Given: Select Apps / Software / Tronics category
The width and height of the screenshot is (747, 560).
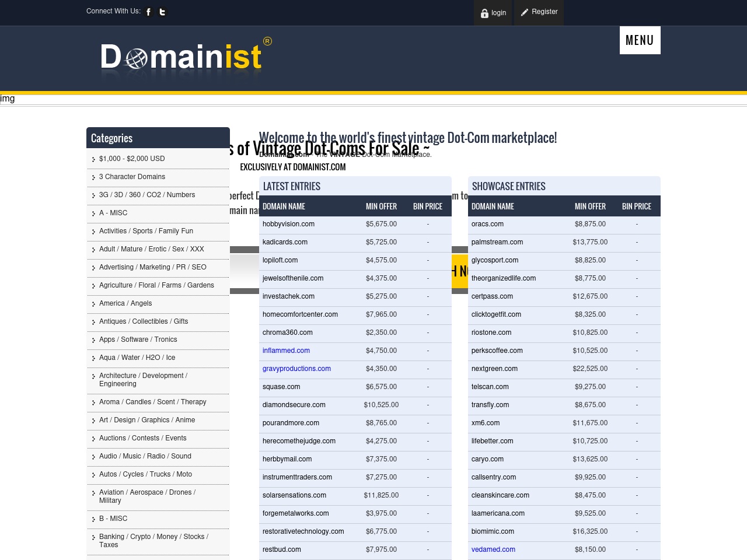Looking at the screenshot, I should point(138,339).
